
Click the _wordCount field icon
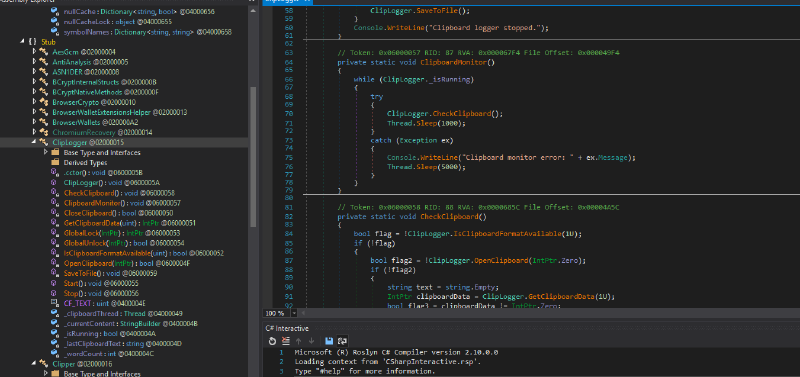[55, 354]
